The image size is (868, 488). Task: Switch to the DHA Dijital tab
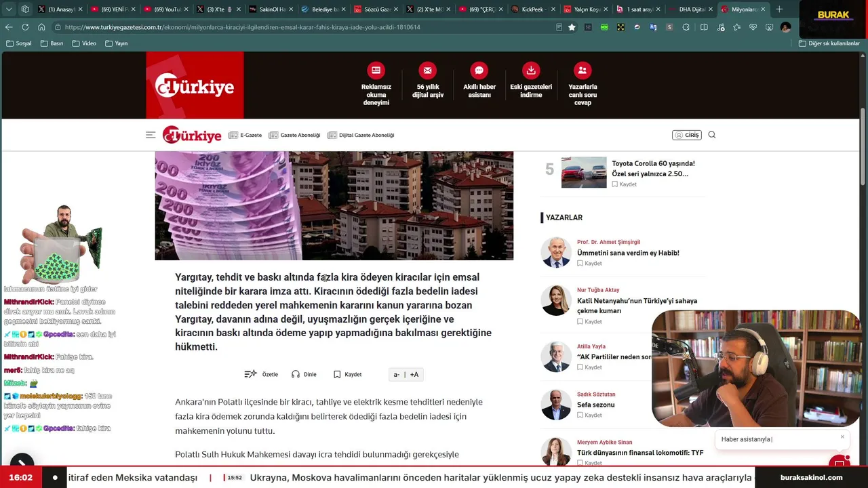(x=691, y=9)
